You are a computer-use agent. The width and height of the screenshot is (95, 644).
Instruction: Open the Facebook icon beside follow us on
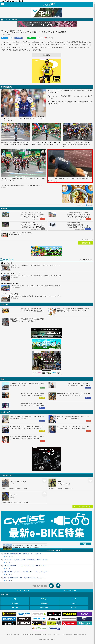click(58, 586)
